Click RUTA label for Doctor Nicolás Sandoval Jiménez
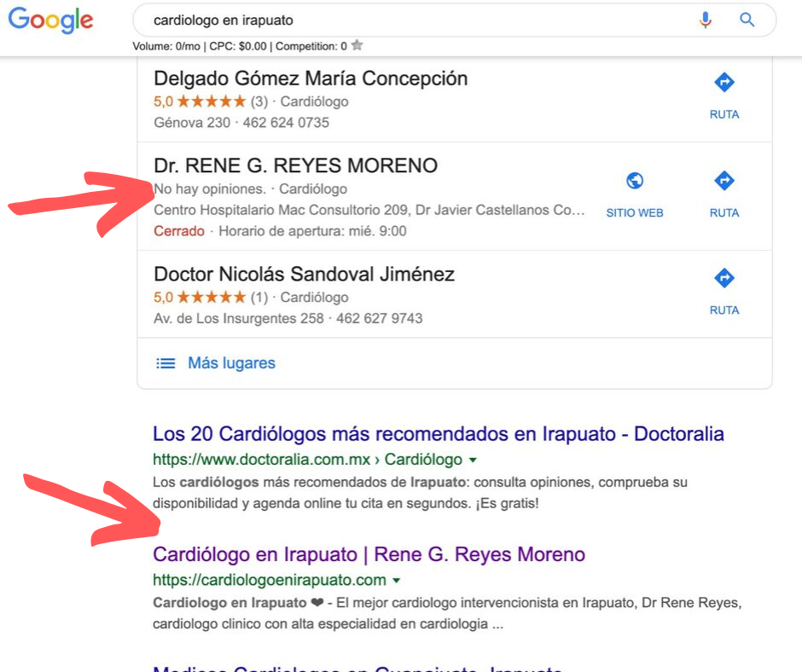802x672 pixels. click(x=724, y=310)
